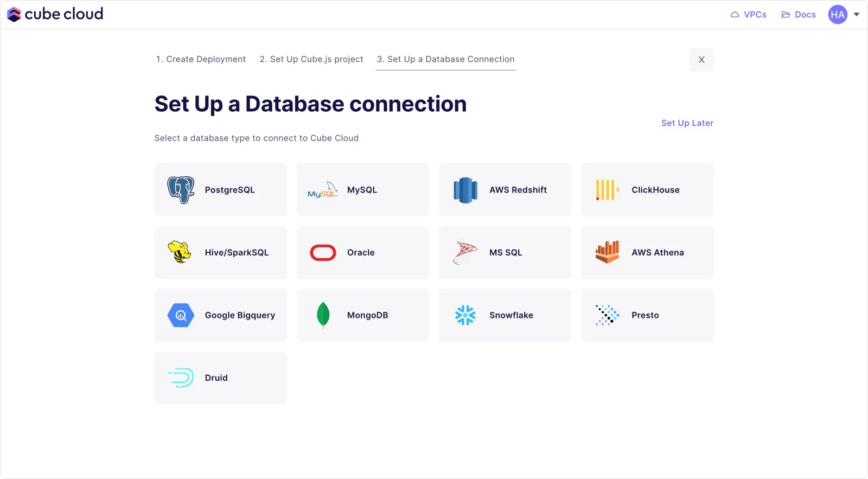Screen dimensions: 868x479
Task: Click the MS SQL Server logo
Action: click(465, 253)
